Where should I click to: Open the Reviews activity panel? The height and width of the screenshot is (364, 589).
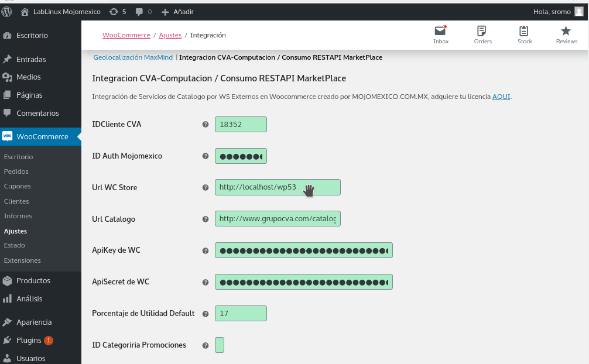(567, 35)
